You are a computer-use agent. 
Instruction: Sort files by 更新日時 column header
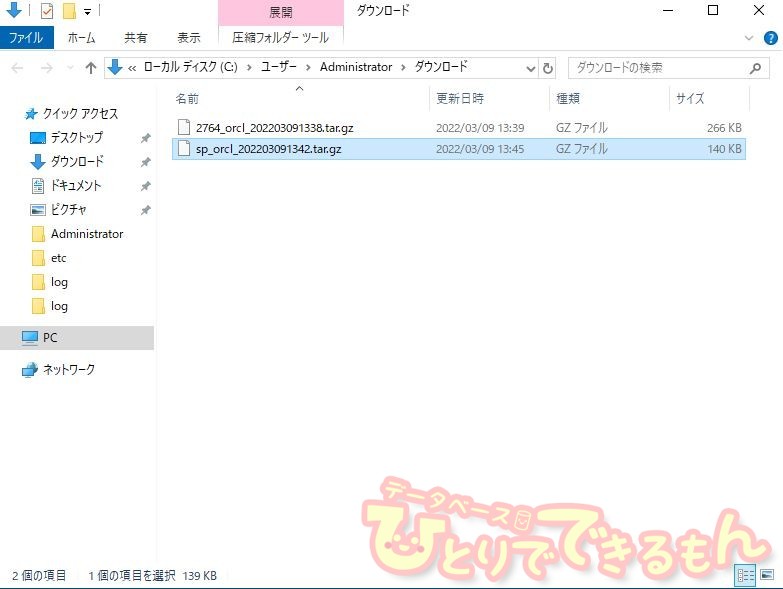click(x=460, y=98)
